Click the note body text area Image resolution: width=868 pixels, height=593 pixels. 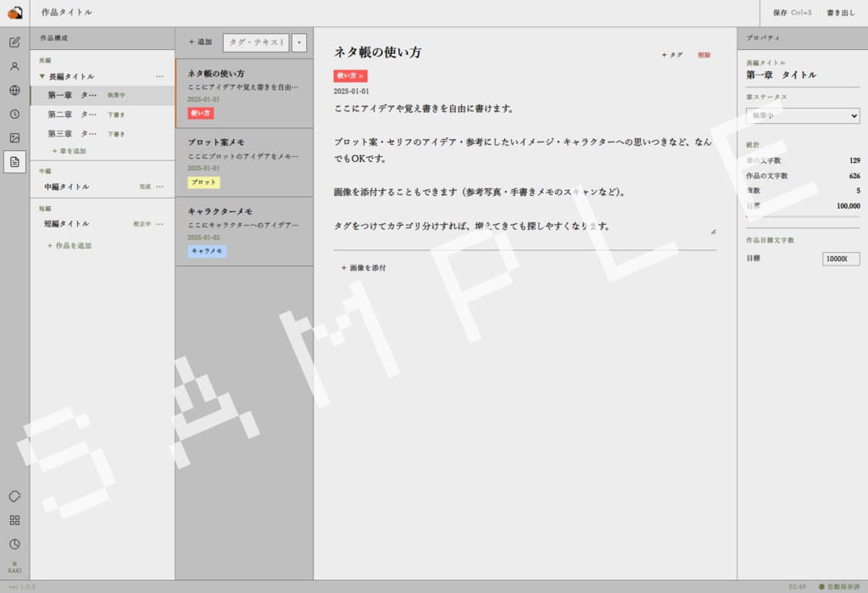pos(525,167)
